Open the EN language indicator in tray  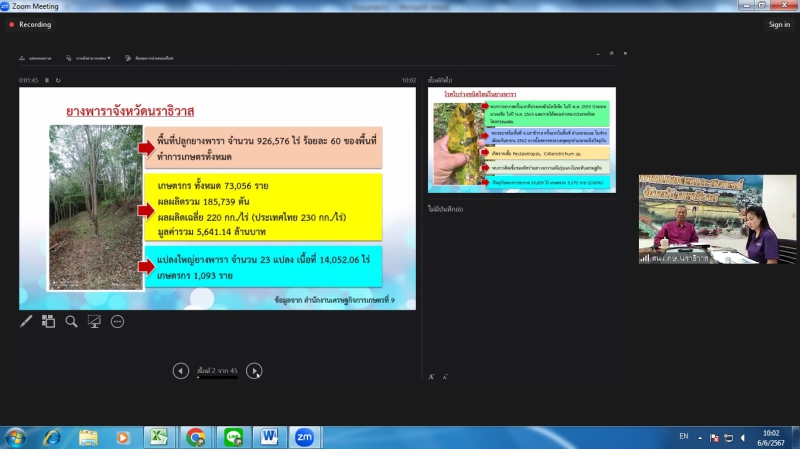pyautogui.click(x=684, y=437)
